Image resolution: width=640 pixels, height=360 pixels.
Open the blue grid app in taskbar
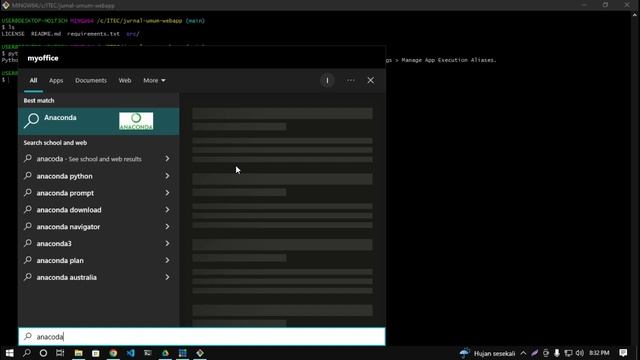click(182, 353)
